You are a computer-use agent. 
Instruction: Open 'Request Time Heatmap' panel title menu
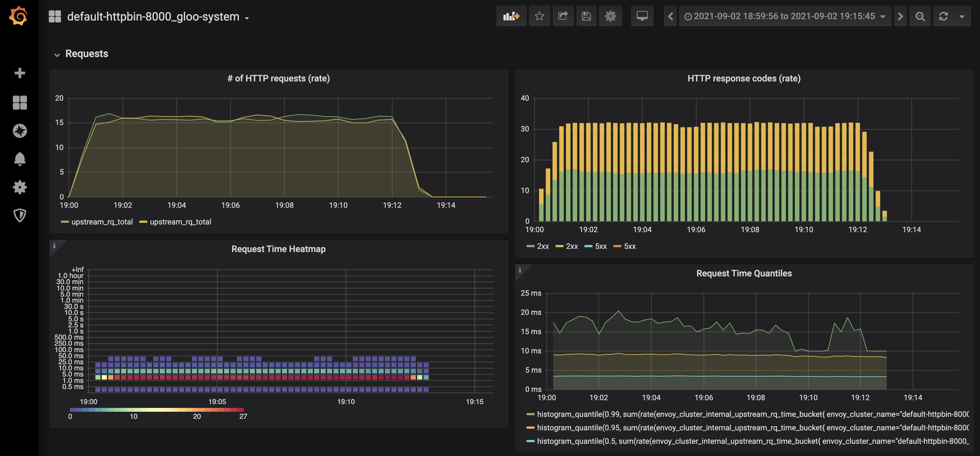278,249
